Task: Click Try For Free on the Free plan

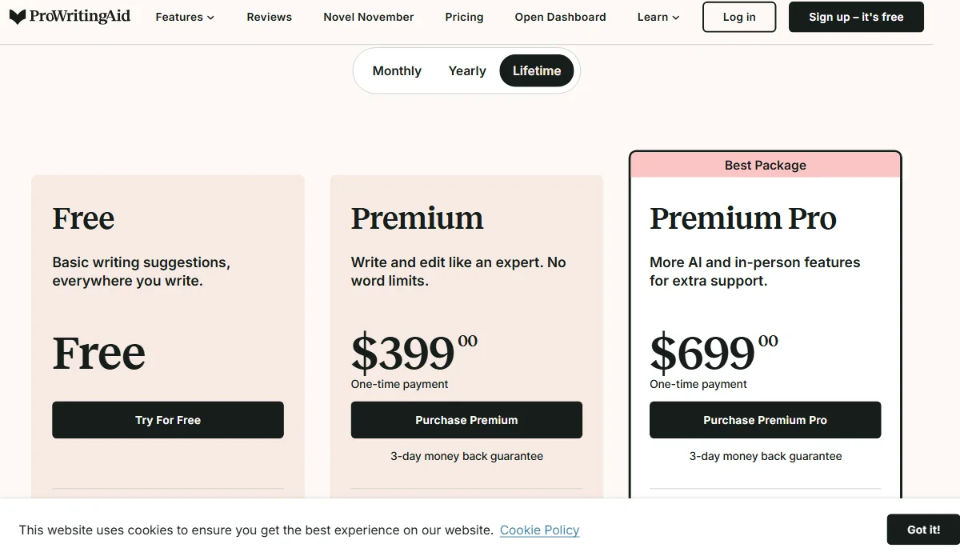Action: pyautogui.click(x=167, y=419)
